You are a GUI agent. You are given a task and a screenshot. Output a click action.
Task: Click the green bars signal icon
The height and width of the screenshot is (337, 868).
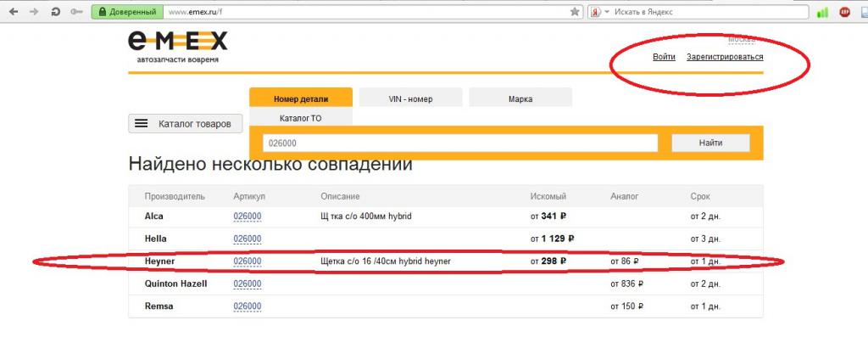822,12
